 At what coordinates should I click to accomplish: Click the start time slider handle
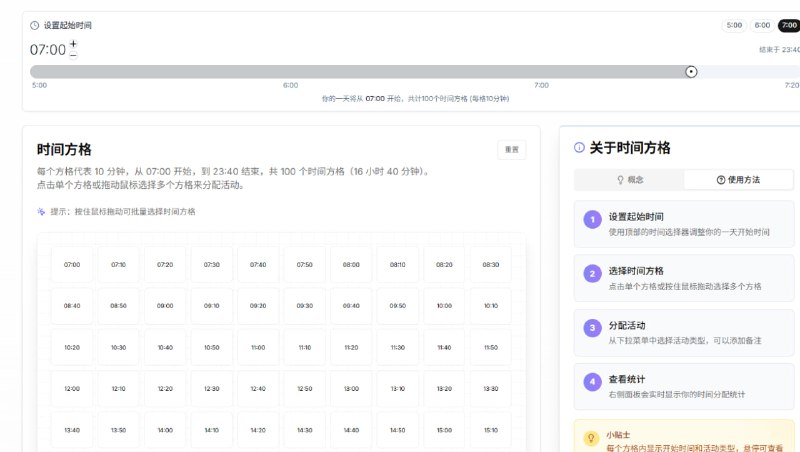[691, 72]
